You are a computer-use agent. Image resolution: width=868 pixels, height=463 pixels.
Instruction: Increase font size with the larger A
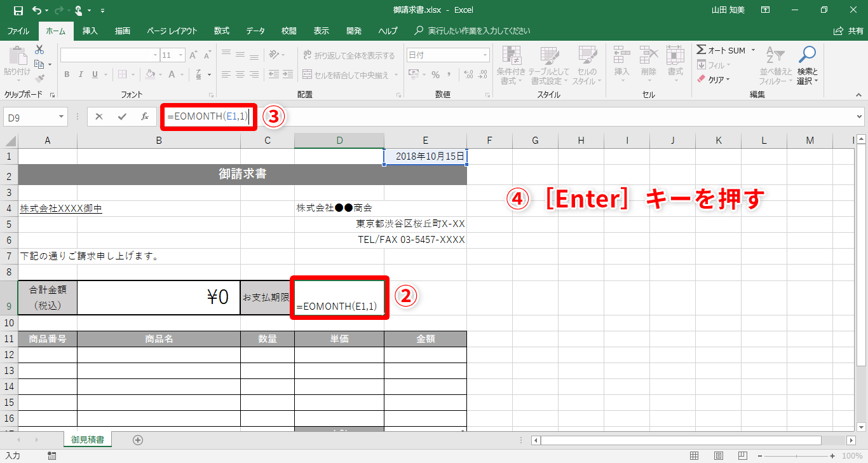pos(194,55)
